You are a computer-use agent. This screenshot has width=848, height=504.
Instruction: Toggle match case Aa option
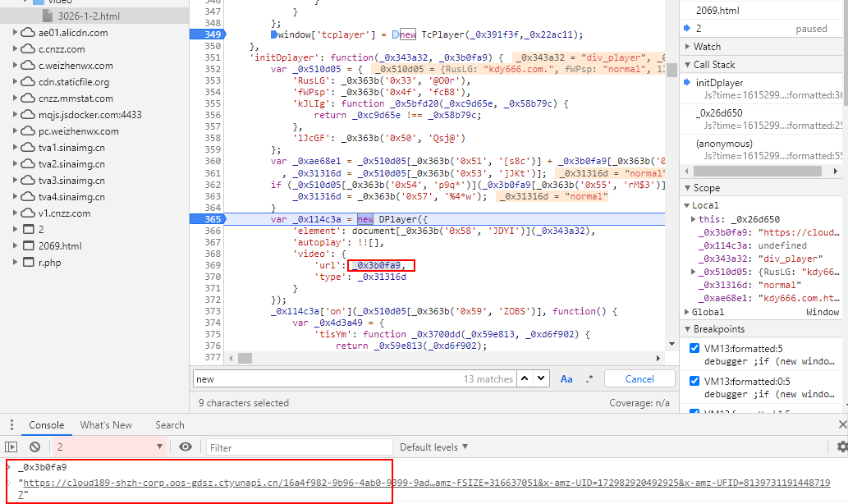[x=566, y=379]
